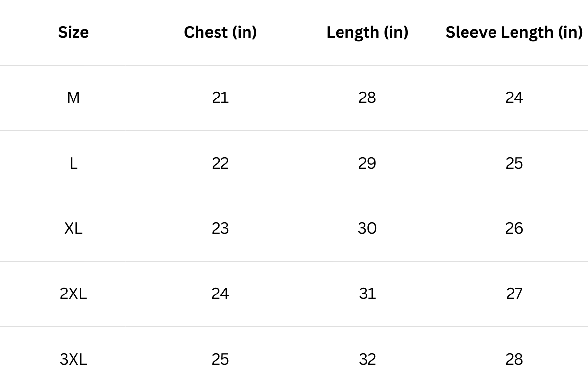Image resolution: width=588 pixels, height=392 pixels.
Task: Click the Size column header
Action: tap(73, 32)
